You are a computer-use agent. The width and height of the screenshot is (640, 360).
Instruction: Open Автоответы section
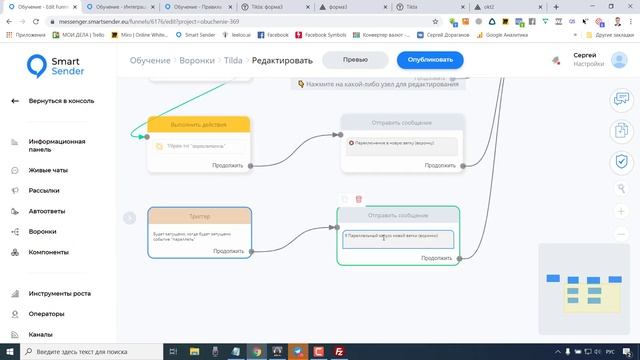tap(47, 211)
